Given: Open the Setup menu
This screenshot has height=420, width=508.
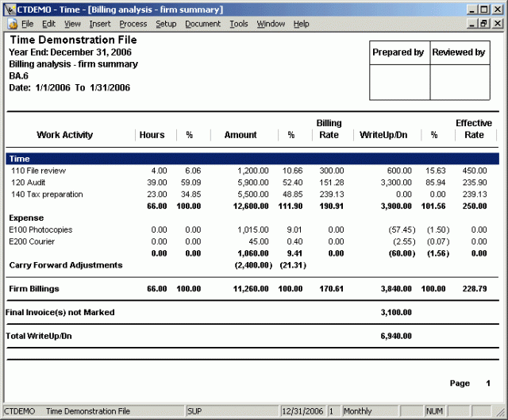Looking at the screenshot, I should [166, 24].
